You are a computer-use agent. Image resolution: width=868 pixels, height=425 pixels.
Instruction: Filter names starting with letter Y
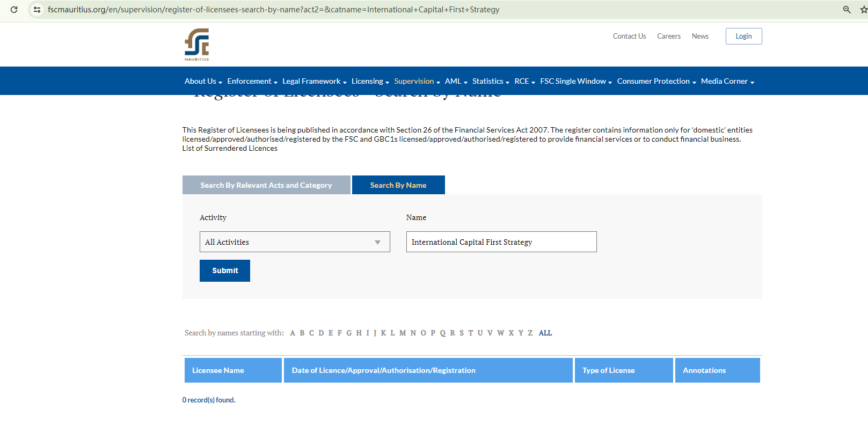tap(521, 333)
